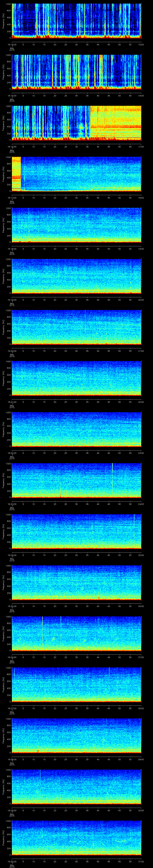This screenshot has height=868, width=153.
Task: Click the Frequency (Hz) label of the 16:14:00 panel
Action: tap(3, 21)
